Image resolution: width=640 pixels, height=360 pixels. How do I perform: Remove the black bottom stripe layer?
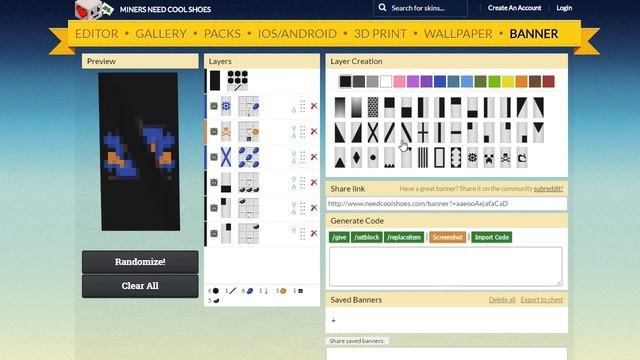[x=314, y=182]
